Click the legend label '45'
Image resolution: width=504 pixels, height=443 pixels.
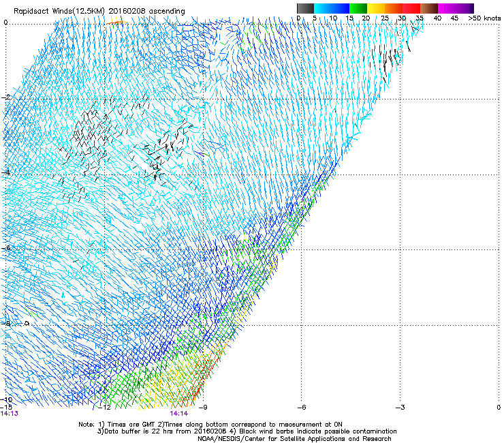pyautogui.click(x=454, y=18)
